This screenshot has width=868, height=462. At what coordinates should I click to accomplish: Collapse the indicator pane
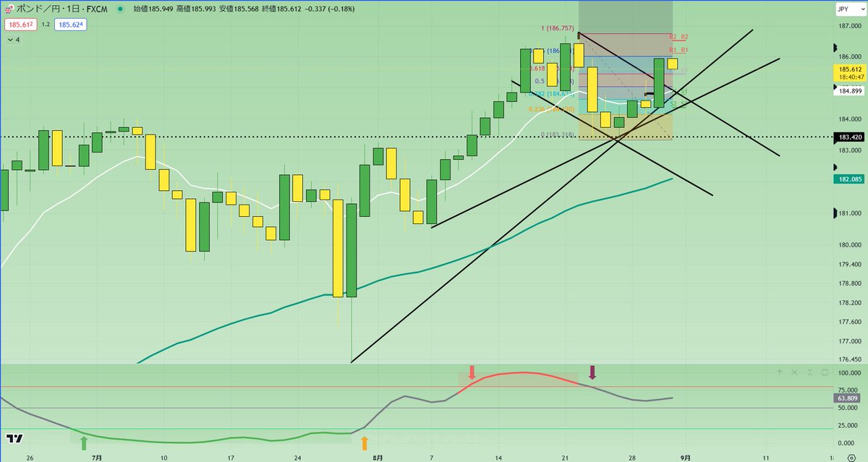click(810, 372)
